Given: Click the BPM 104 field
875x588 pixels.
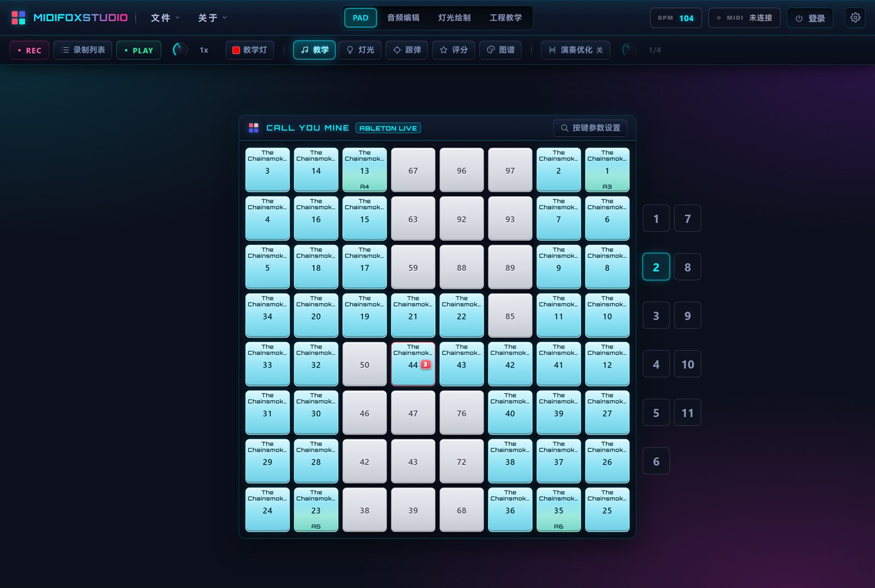Looking at the screenshot, I should point(676,18).
